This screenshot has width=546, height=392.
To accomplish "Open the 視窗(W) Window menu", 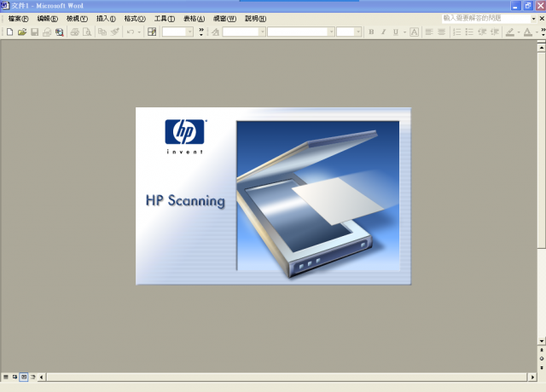I will pos(224,19).
